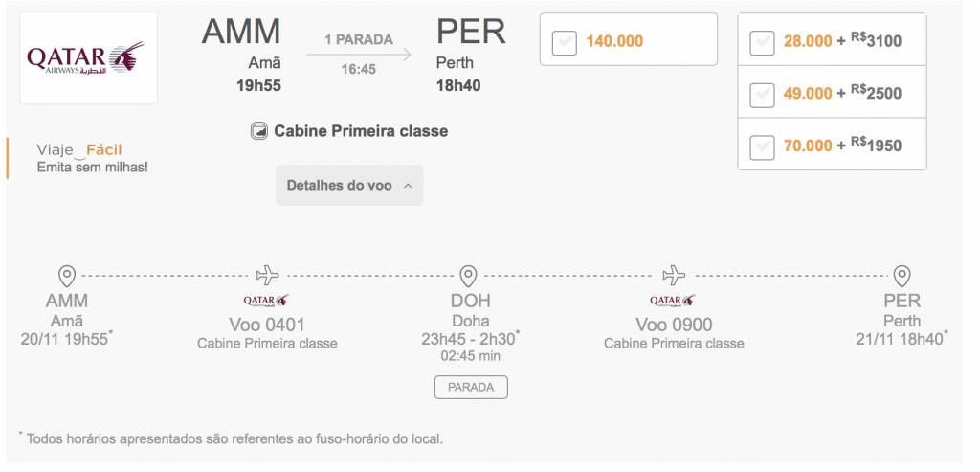Screen dimensions: 980x472
Task: Check the 140.000 miles fare option
Action: pyautogui.click(x=565, y=42)
